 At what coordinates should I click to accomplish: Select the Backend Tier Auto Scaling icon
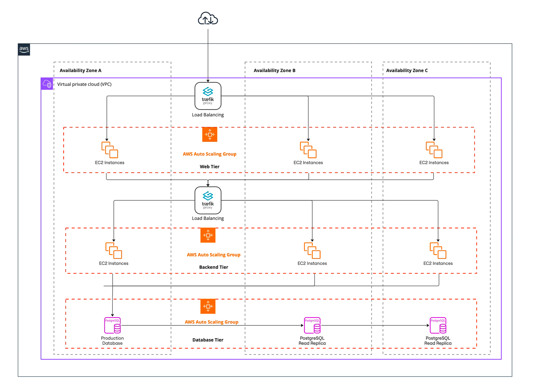point(208,235)
